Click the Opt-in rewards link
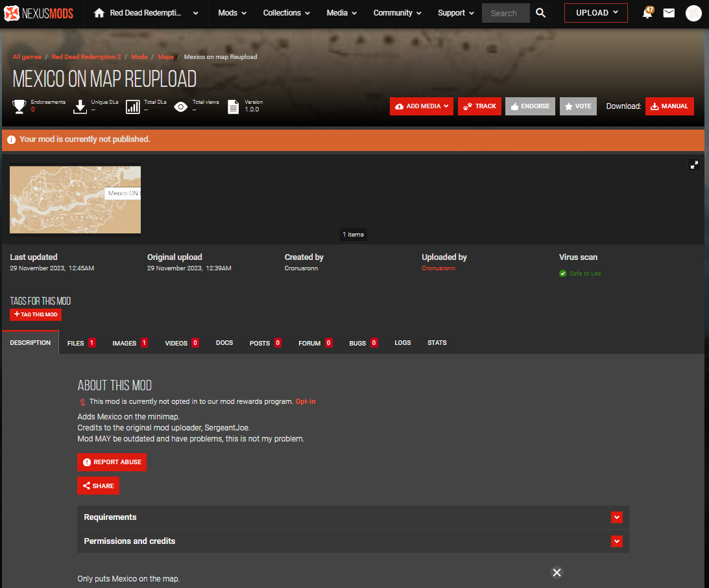Screen dimensions: 709x588 click(306, 402)
